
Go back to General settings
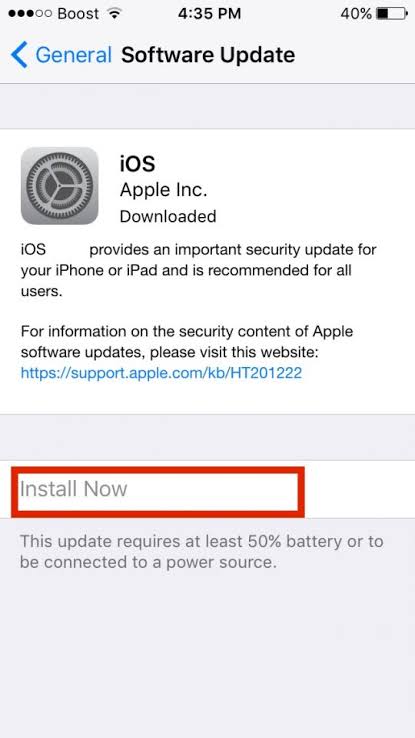click(x=62, y=55)
